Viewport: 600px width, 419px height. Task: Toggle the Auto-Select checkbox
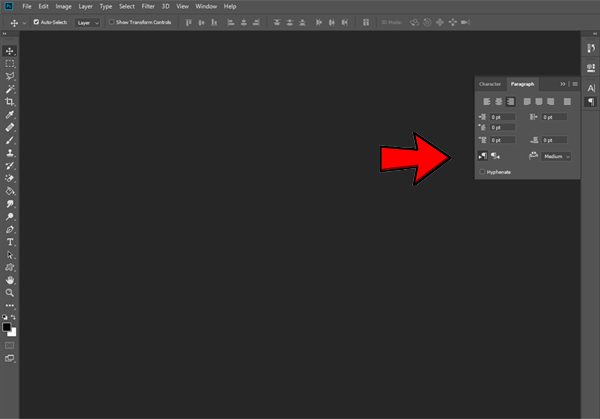36,22
